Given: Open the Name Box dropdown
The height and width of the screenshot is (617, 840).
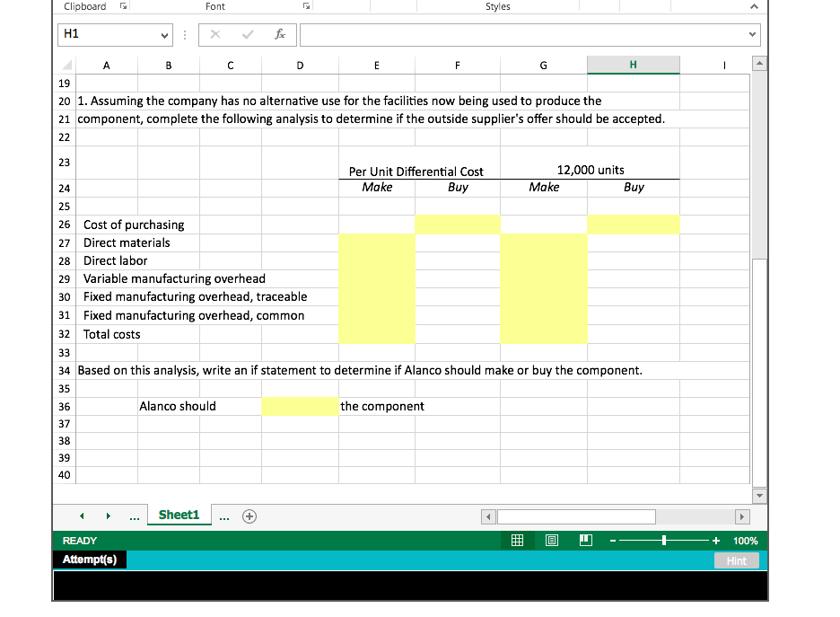Looking at the screenshot, I should (167, 34).
